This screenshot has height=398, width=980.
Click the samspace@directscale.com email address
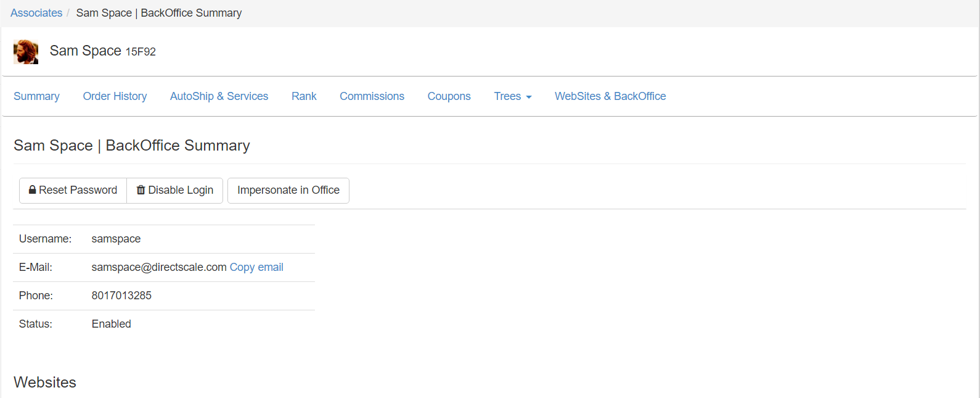pyautogui.click(x=159, y=267)
